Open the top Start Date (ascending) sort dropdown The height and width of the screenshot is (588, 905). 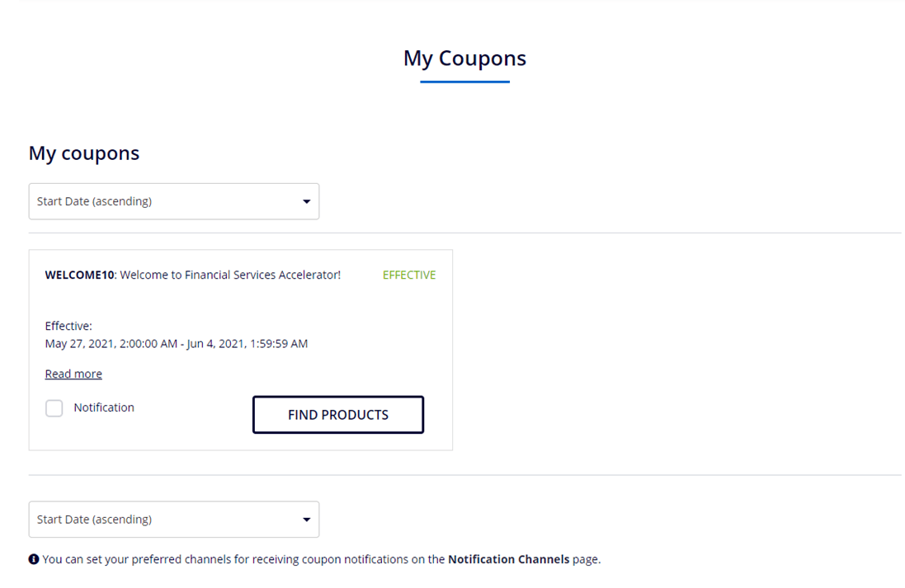(173, 201)
